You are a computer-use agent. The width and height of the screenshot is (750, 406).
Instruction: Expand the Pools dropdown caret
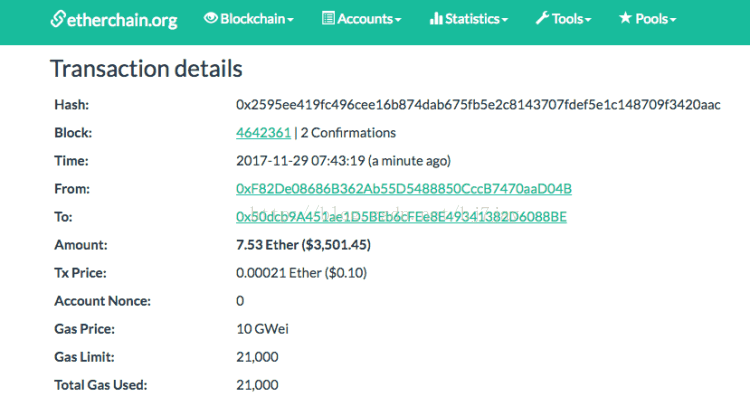click(x=673, y=20)
